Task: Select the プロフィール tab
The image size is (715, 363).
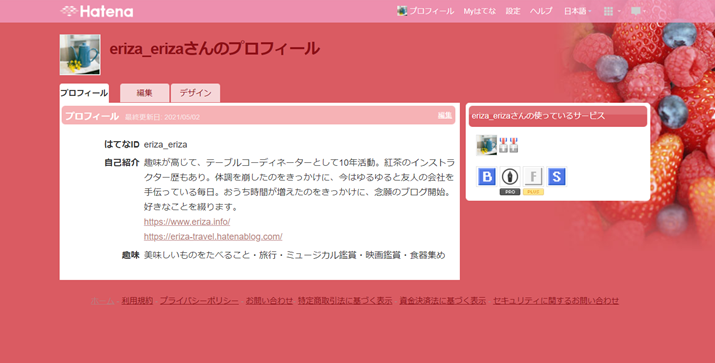Action: pyautogui.click(x=84, y=93)
